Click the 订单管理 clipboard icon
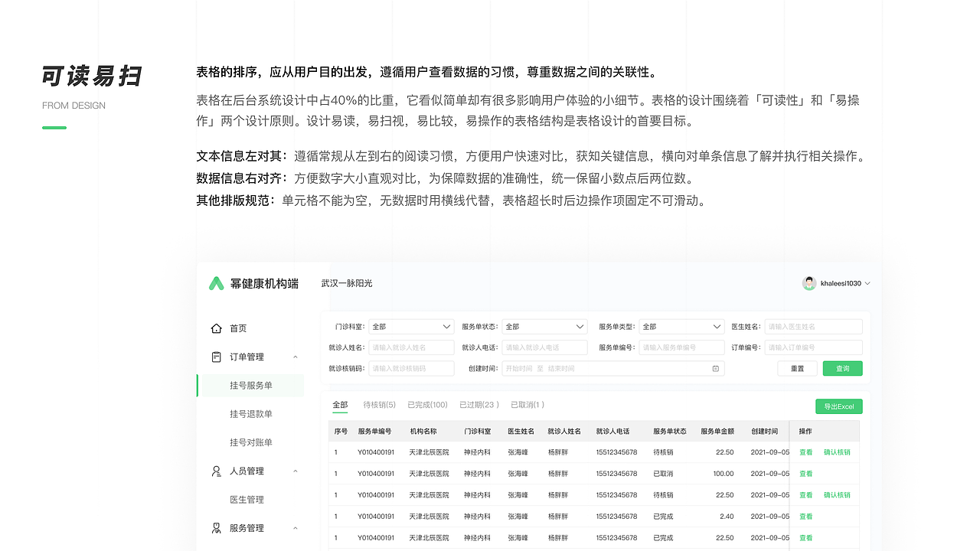 (216, 357)
